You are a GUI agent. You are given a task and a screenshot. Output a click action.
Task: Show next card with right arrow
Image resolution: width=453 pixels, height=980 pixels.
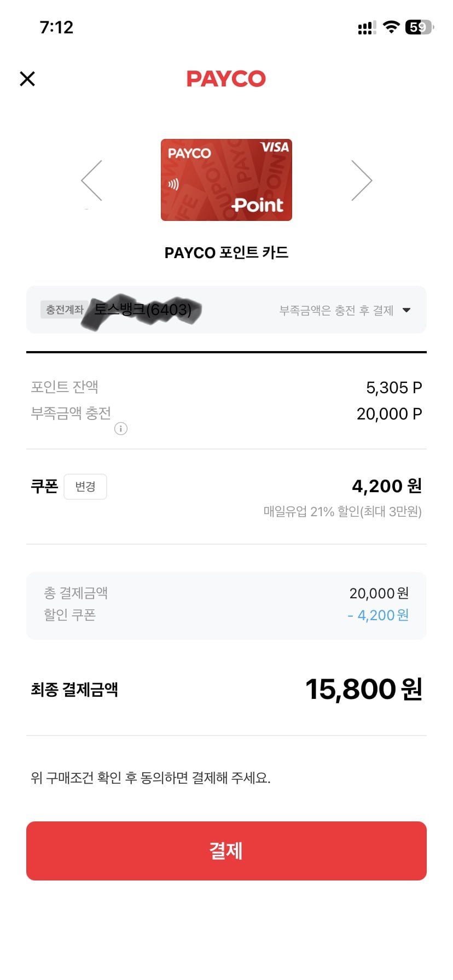click(361, 180)
